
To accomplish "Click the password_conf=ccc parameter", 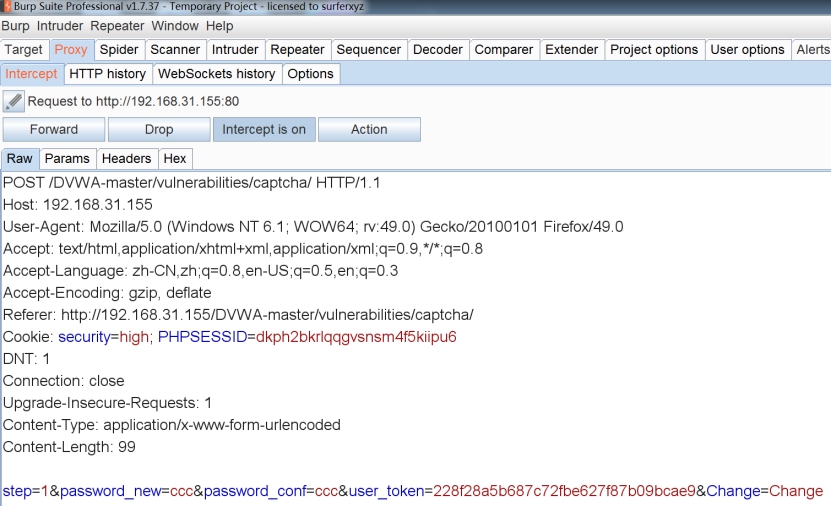I will 271,491.
